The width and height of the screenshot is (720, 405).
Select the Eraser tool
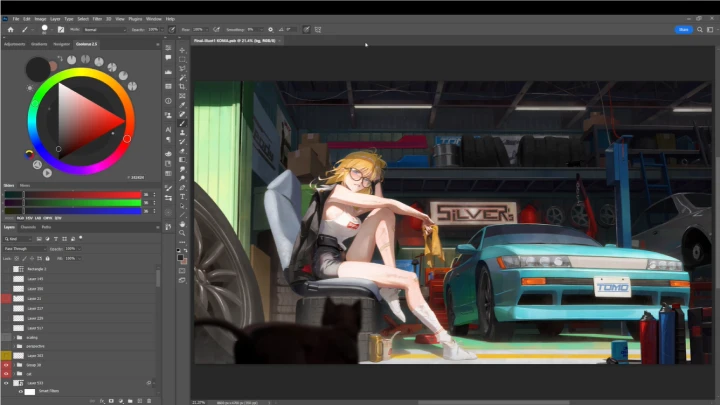pos(182,151)
